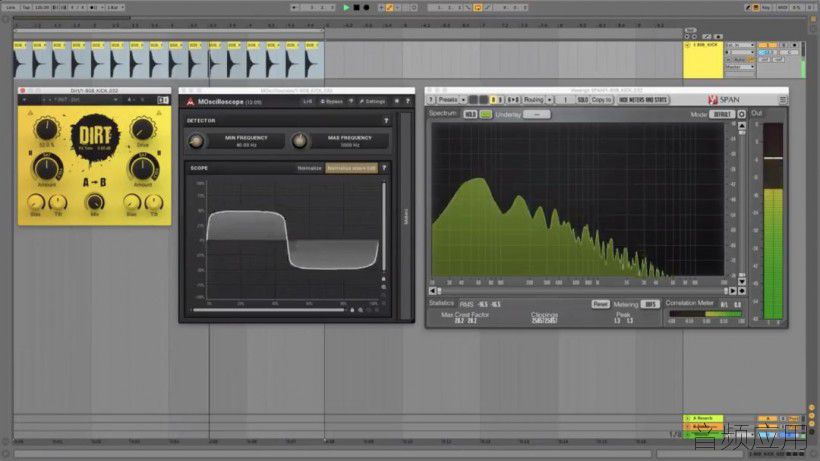Click the spectrum scroll left arrow
820x461 pixels.
coord(432,291)
